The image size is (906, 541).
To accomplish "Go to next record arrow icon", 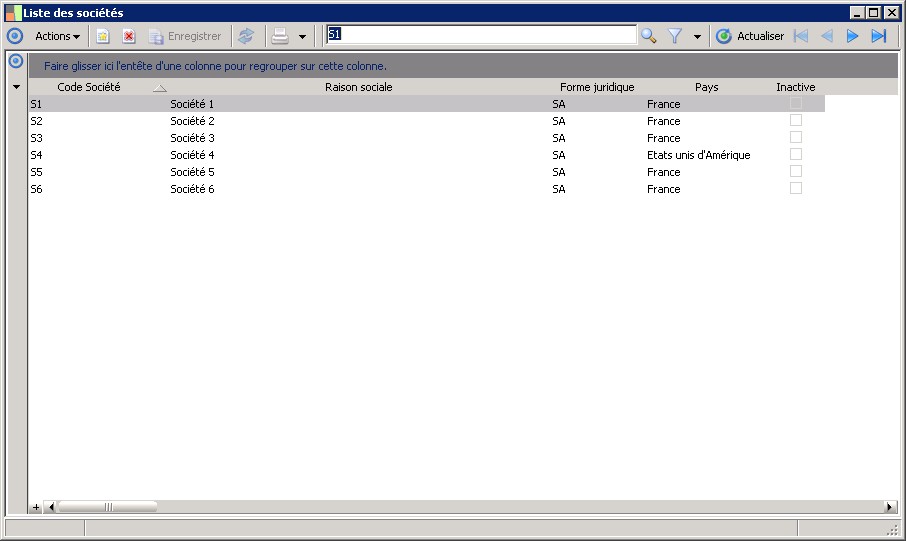I will pyautogui.click(x=852, y=36).
